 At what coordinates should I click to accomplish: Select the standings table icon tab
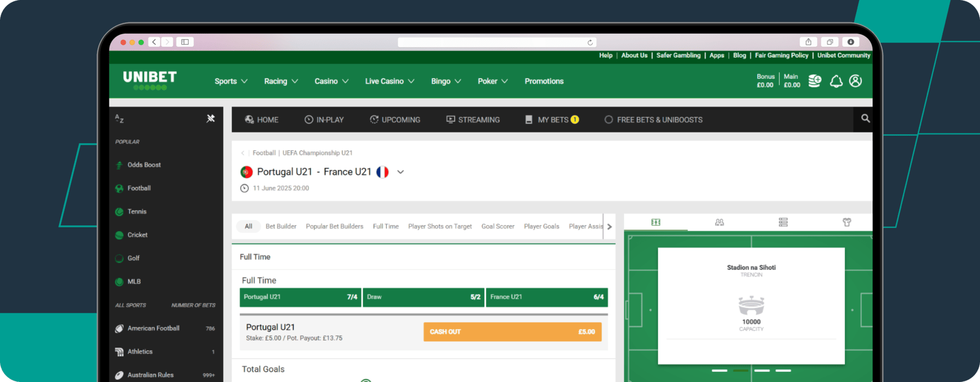click(x=783, y=222)
